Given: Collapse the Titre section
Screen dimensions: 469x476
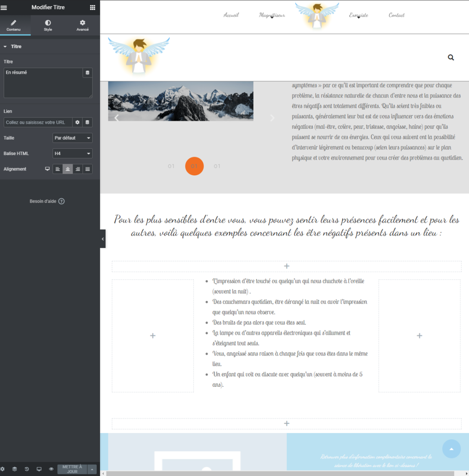Looking at the screenshot, I should (x=50, y=46).
